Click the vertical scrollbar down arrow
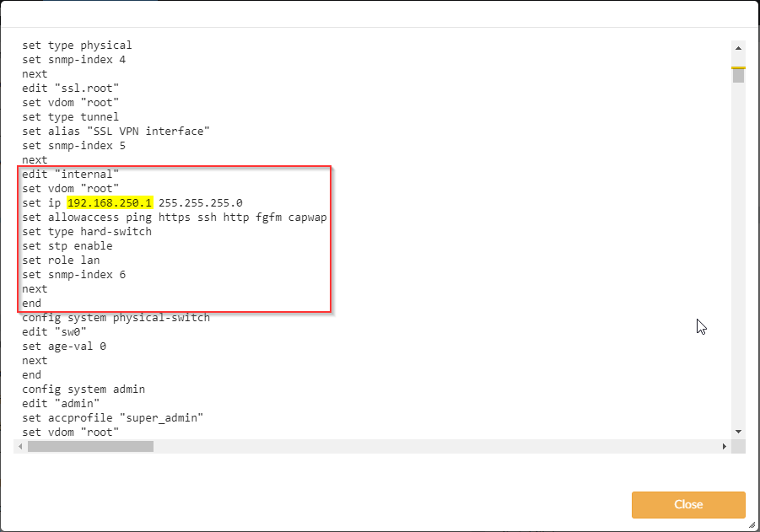Image resolution: width=760 pixels, height=532 pixels. (x=738, y=432)
